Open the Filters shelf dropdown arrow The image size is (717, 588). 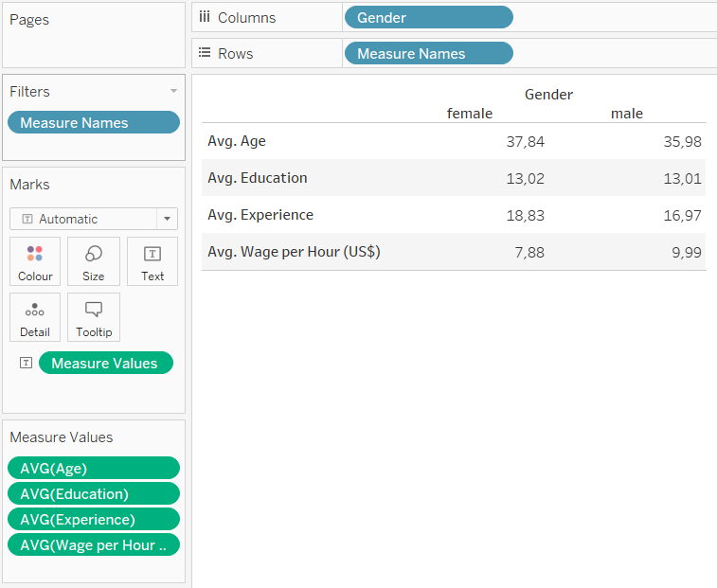click(173, 91)
